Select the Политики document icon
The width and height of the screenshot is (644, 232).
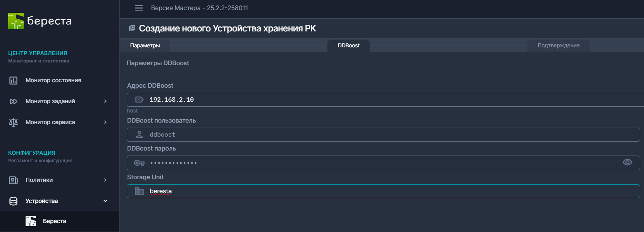click(x=13, y=180)
